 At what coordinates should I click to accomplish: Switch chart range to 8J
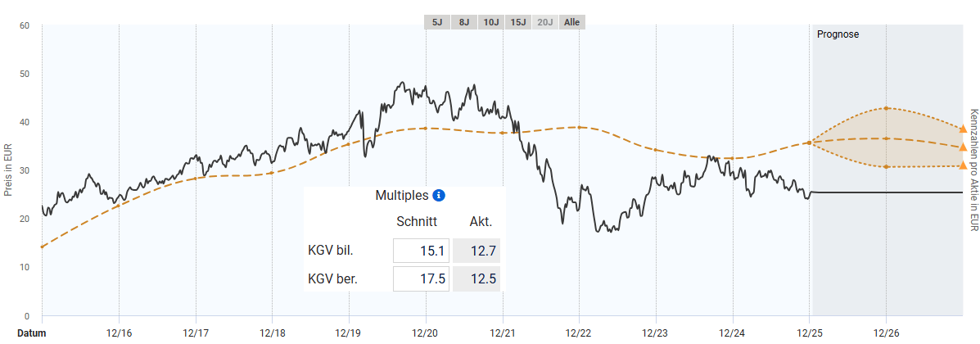click(x=463, y=22)
